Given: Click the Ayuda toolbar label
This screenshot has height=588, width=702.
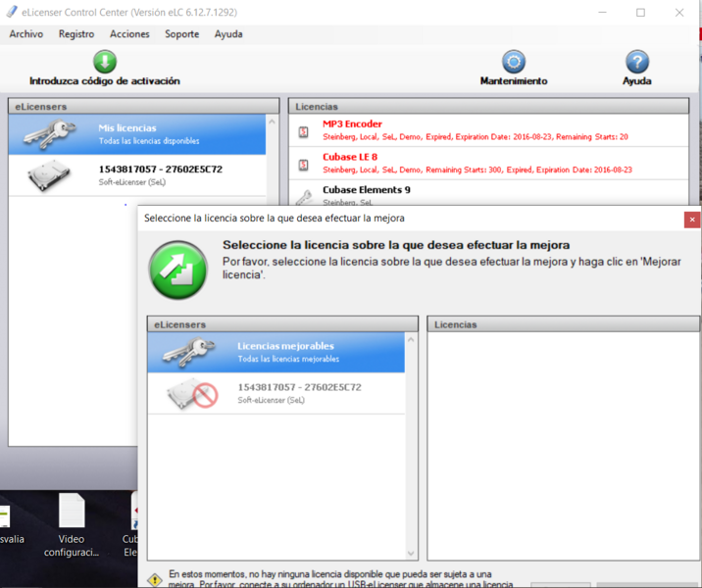Looking at the screenshot, I should click(x=637, y=81).
